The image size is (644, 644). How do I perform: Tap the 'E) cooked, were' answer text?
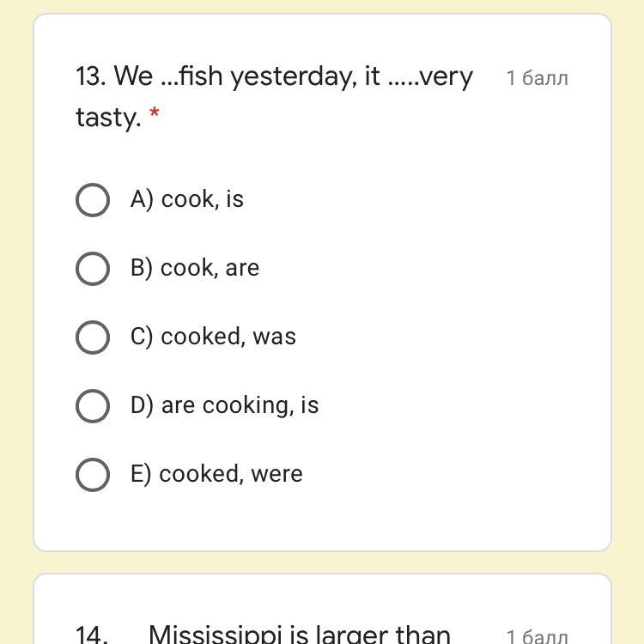click(216, 474)
